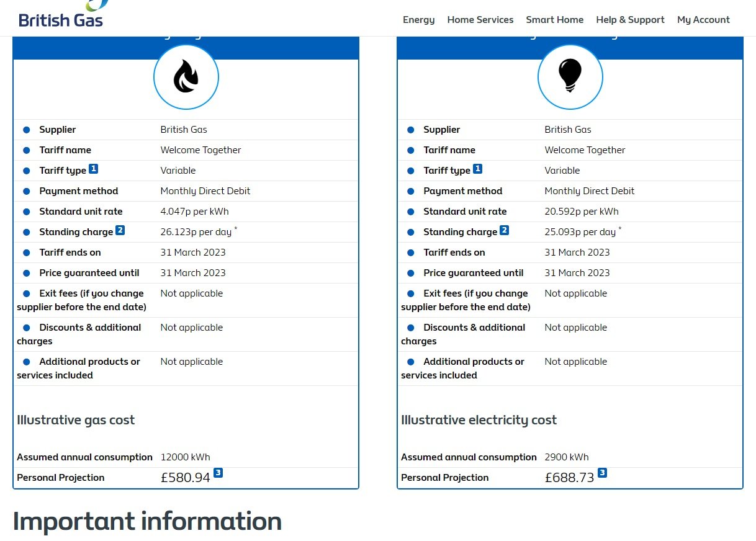
Task: Open the Smart Home menu
Action: 554,20
